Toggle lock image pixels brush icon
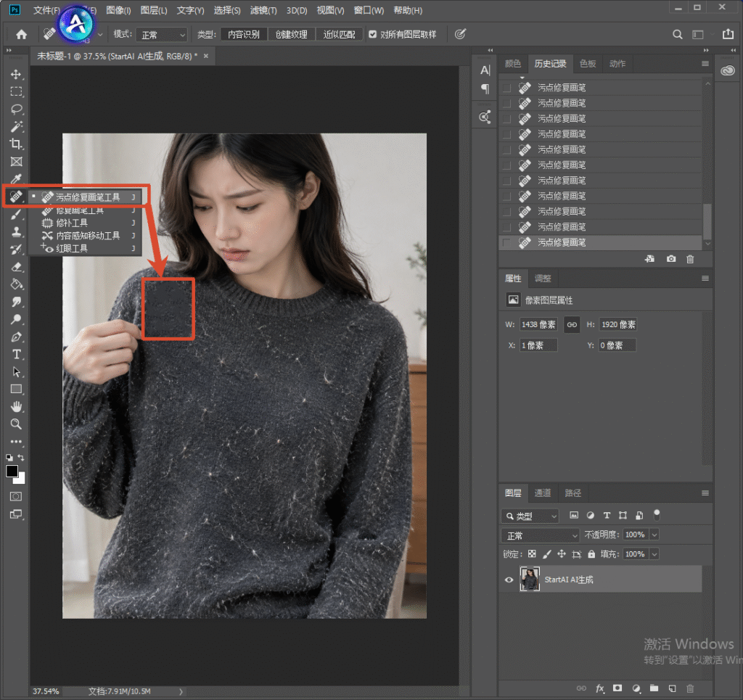This screenshot has width=743, height=700. click(x=547, y=554)
